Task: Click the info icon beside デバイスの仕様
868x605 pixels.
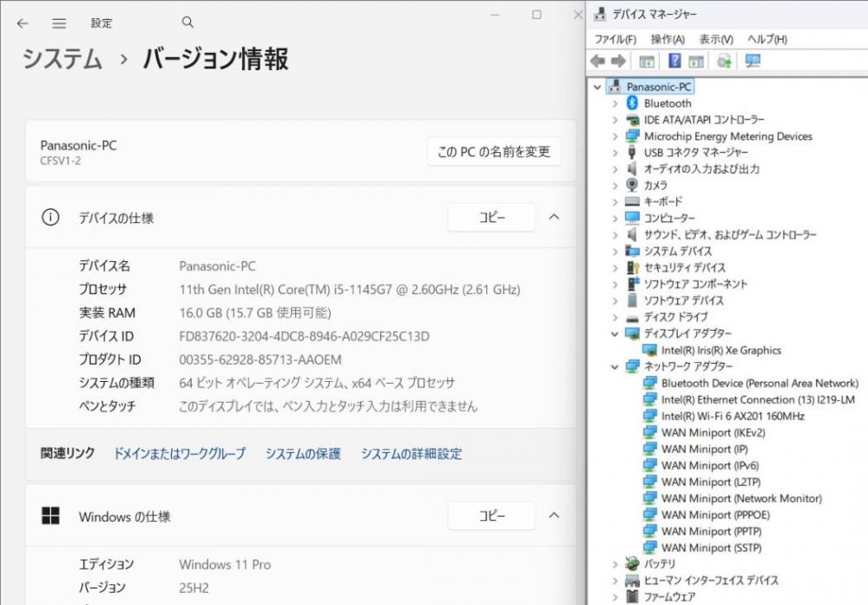Action: point(50,217)
